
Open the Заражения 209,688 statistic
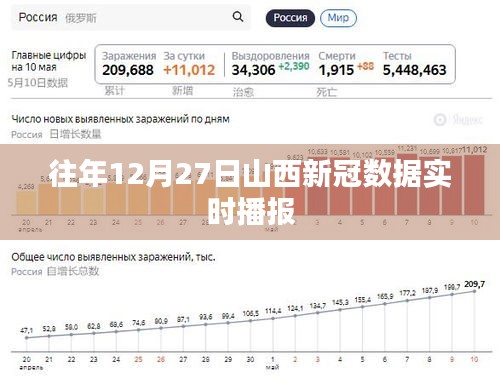pyautogui.click(x=128, y=64)
